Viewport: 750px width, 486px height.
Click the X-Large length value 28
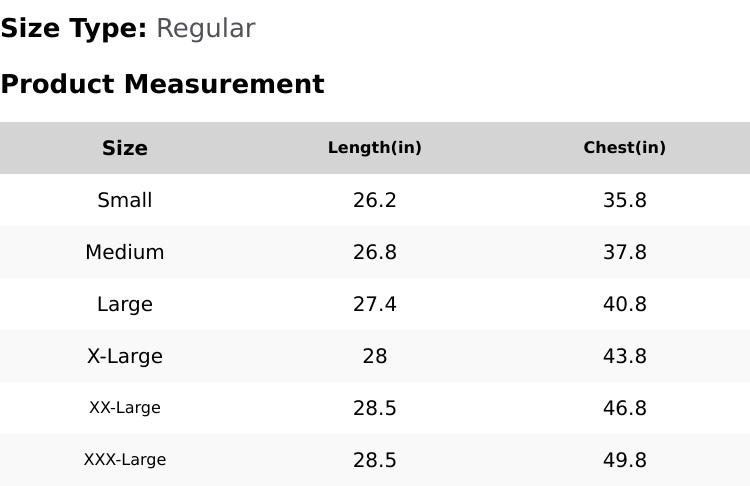coord(375,356)
